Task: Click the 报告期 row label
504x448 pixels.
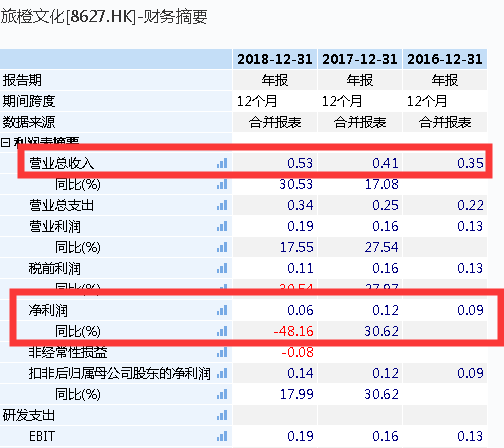Action: [x=22, y=80]
